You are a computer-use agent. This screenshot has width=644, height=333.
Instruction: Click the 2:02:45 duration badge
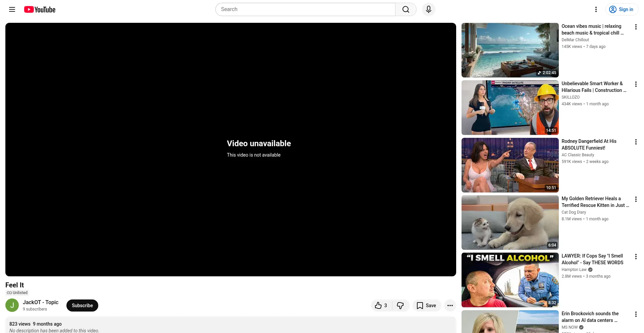point(547,73)
